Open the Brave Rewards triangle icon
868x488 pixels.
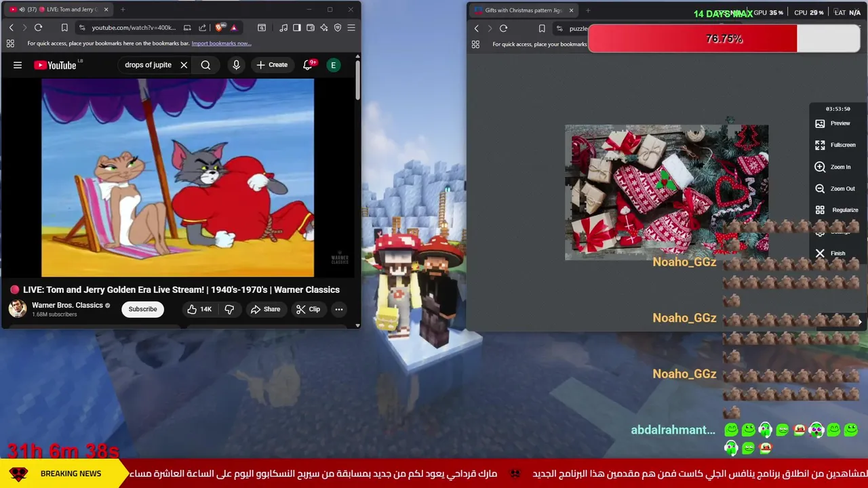(x=233, y=28)
